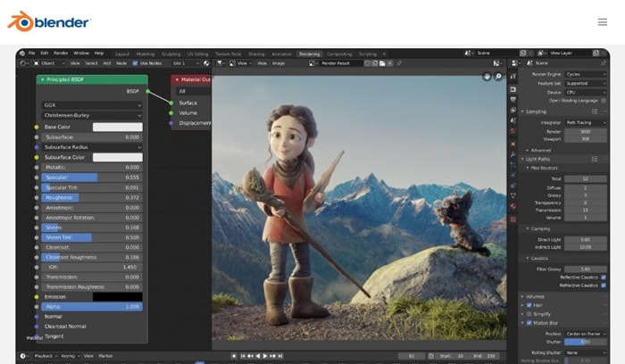Switch to the Shading workspace tab
This screenshot has width=625, height=364.
256,54
